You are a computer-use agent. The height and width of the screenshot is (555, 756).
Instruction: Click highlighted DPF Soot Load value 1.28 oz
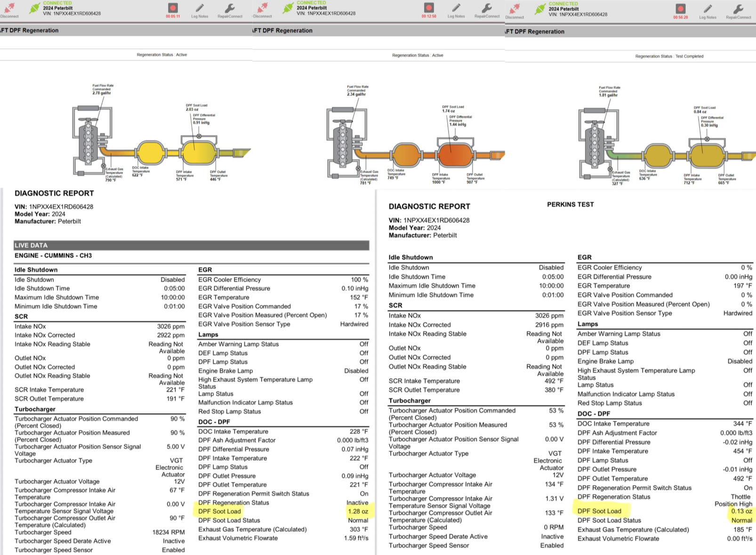pos(358,511)
